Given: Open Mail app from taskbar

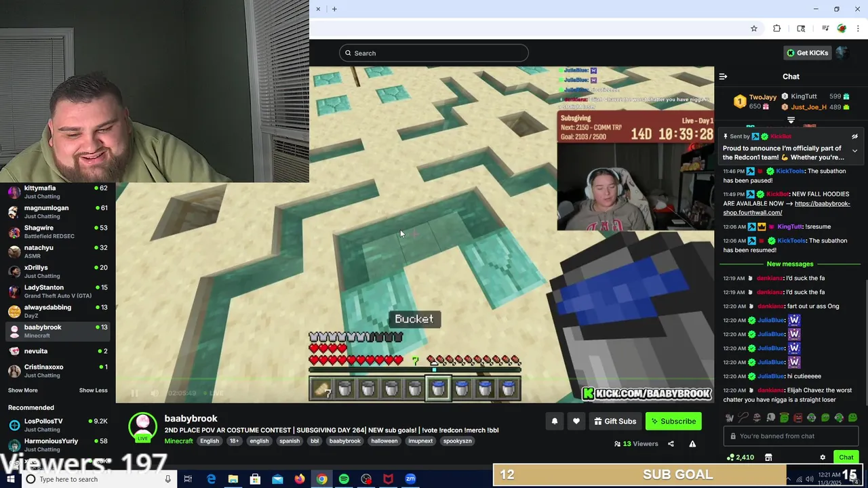Looking at the screenshot, I should pos(277,479).
